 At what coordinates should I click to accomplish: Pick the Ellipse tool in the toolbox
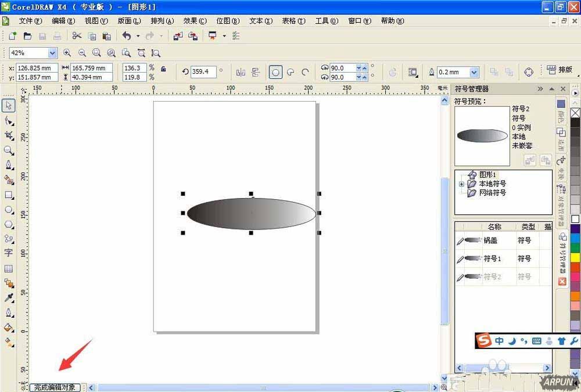point(9,210)
